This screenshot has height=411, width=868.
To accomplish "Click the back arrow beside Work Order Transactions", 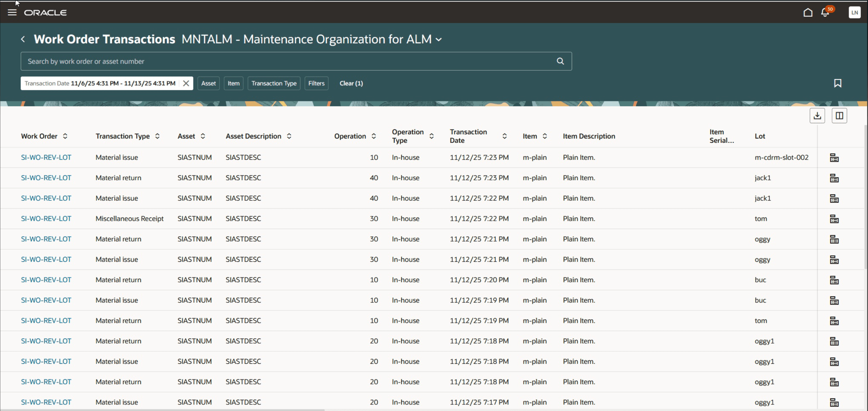I will click(x=23, y=39).
